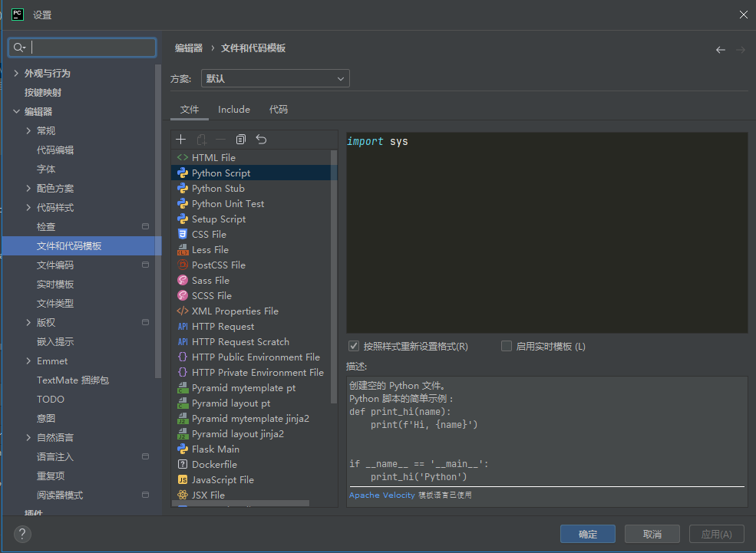Switch to the 代码 tab
This screenshot has width=756, height=553.
click(278, 110)
